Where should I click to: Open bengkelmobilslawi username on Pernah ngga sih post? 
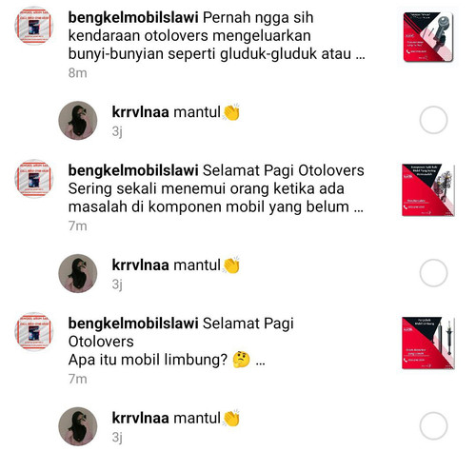(x=133, y=17)
